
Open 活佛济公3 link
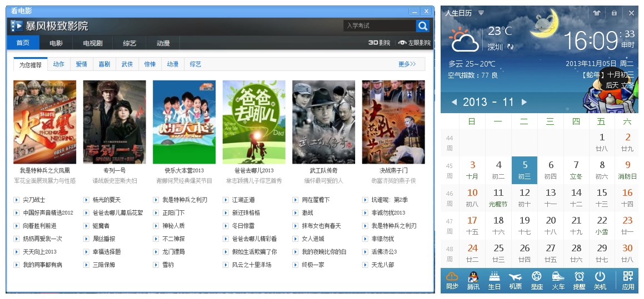tap(384, 252)
